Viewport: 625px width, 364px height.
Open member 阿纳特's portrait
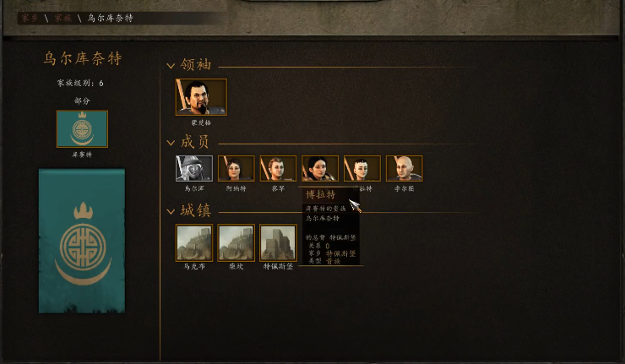pos(236,168)
